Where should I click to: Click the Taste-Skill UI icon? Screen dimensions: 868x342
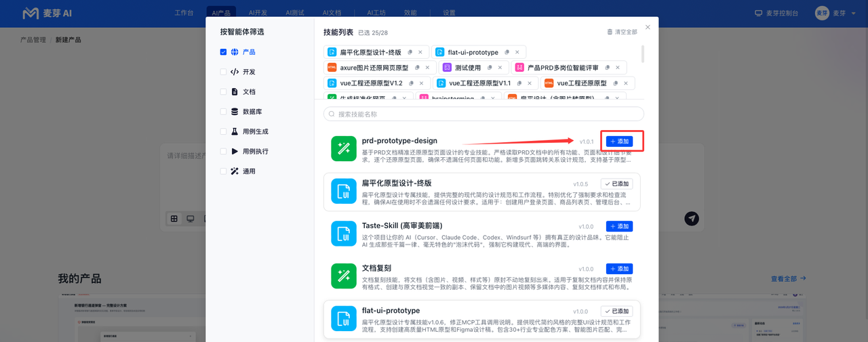(x=344, y=234)
